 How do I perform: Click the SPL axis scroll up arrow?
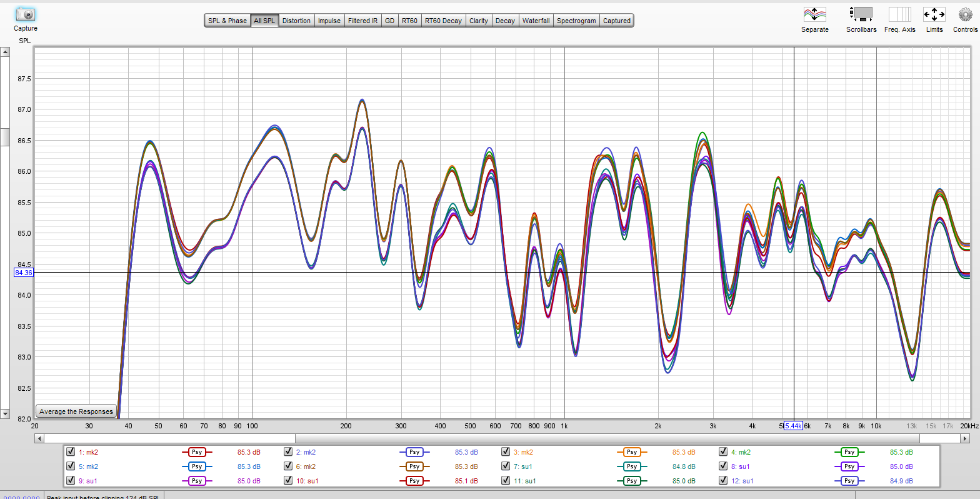pos(4,52)
